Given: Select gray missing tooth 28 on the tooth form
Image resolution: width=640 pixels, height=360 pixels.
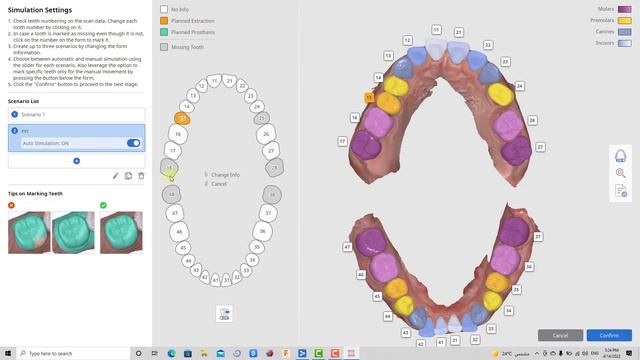Looking at the screenshot, I should tap(275, 167).
